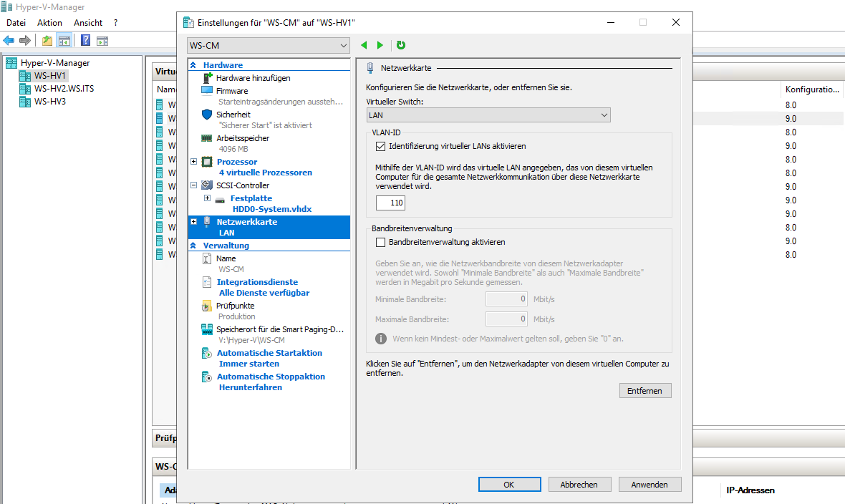Click the Prüfpunkte icon

point(207,306)
